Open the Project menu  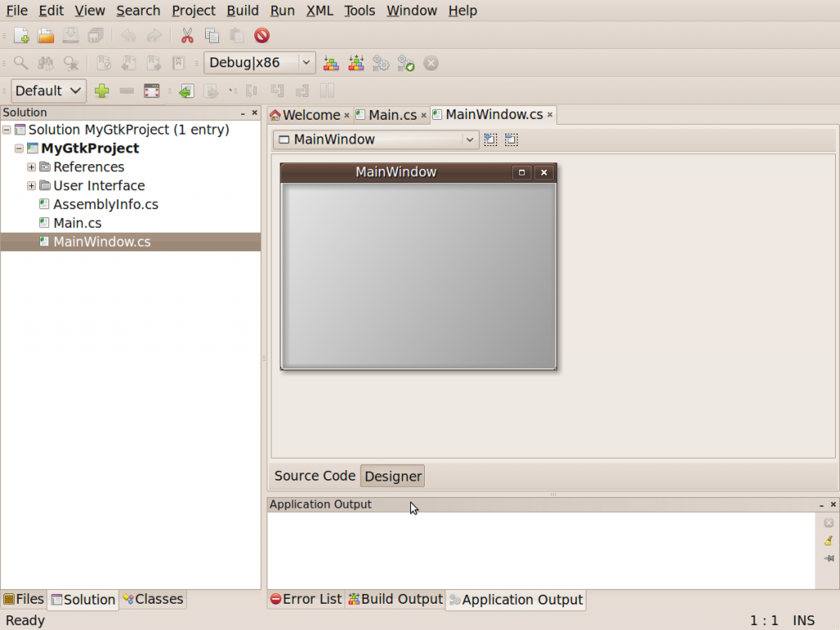point(194,11)
